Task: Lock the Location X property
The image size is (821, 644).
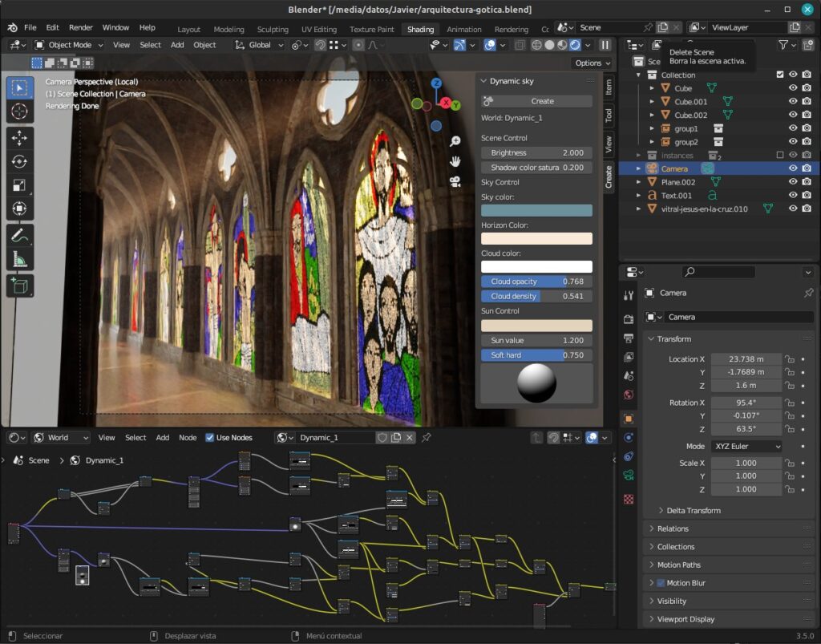Action: [790, 359]
